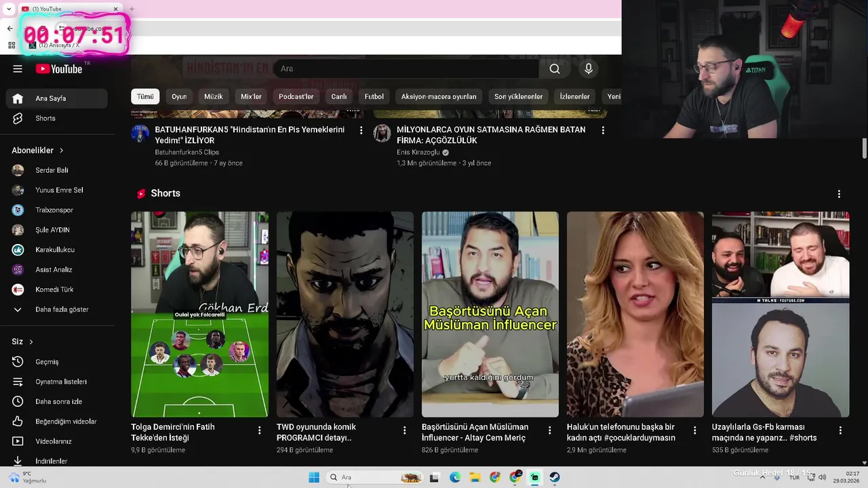This screenshot has width=868, height=488.
Task: Open the Windows Start menu
Action: click(314, 477)
